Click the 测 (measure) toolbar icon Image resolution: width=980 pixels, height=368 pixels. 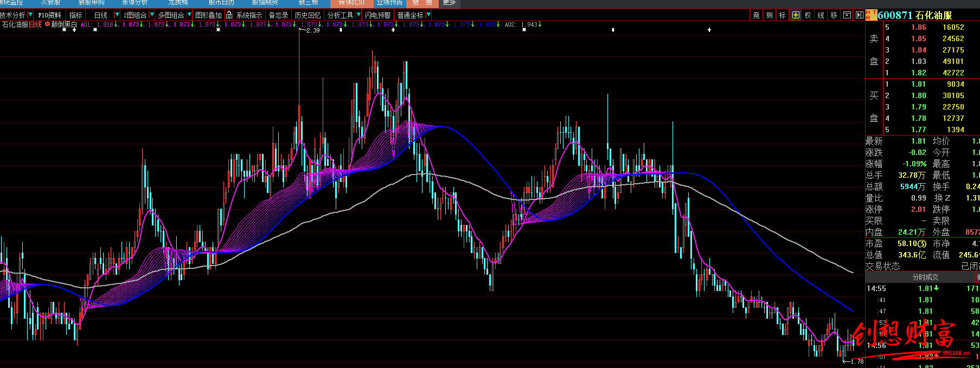click(769, 15)
